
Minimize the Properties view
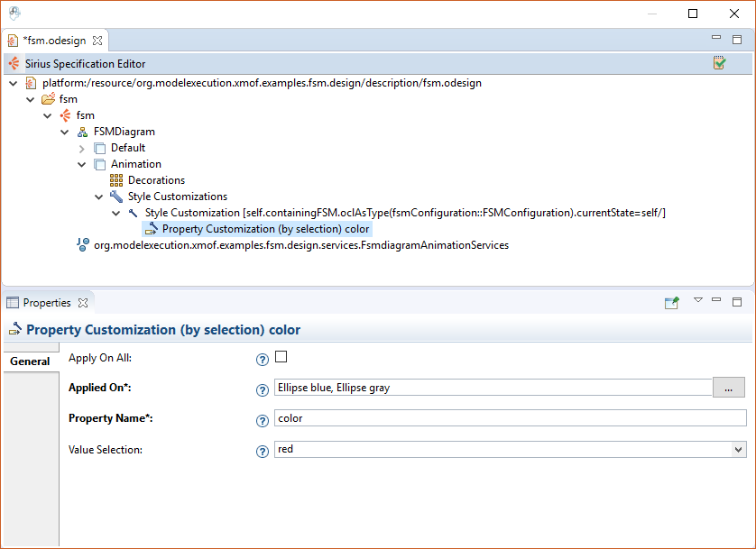[716, 299]
